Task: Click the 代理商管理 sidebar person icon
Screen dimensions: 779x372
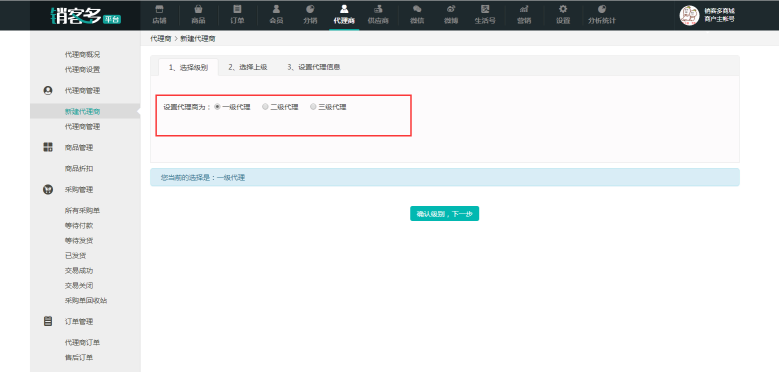Action: point(48,90)
